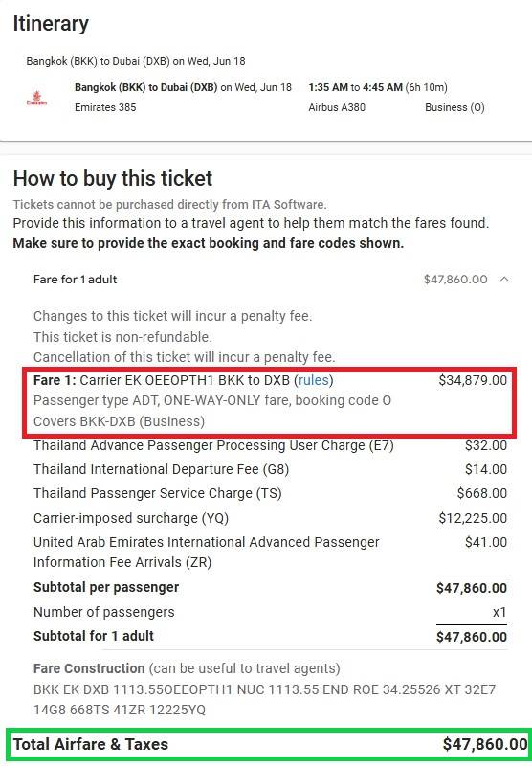Viewport: 532px width, 768px height.
Task: Collapse the Fare for 1 adult chevron
Action: (x=504, y=280)
